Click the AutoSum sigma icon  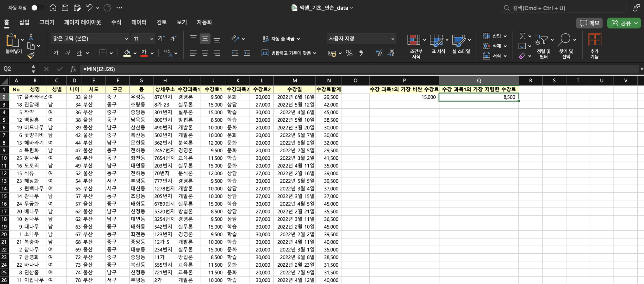click(x=522, y=36)
